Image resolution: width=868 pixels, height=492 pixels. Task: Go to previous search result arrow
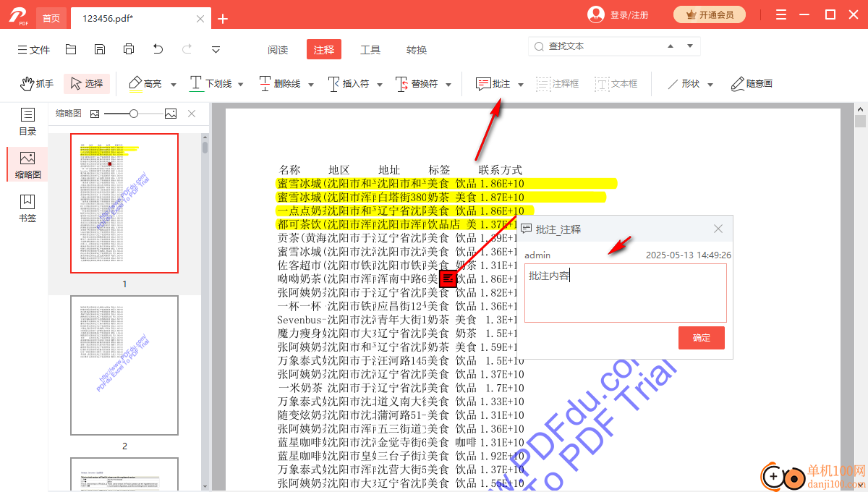point(671,46)
